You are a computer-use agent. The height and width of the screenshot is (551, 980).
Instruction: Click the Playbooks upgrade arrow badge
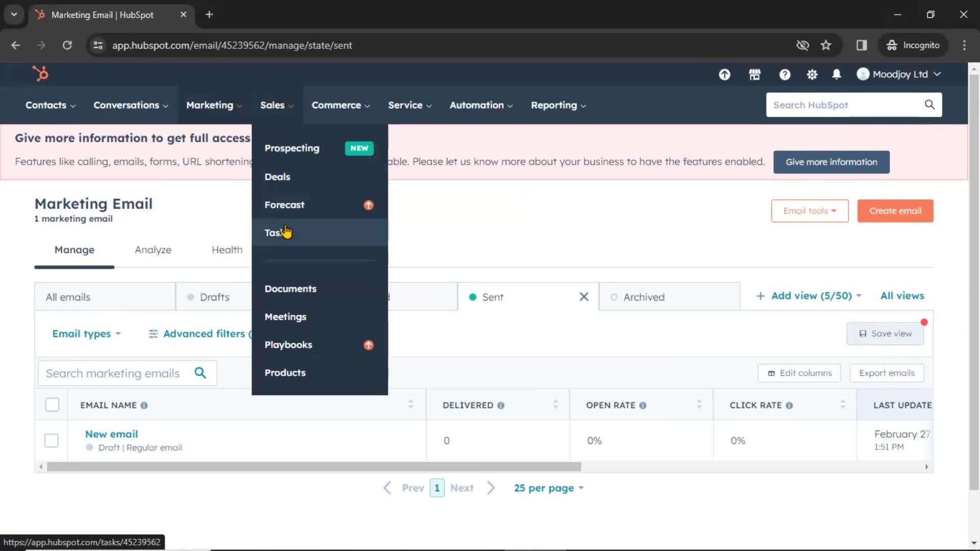(369, 345)
